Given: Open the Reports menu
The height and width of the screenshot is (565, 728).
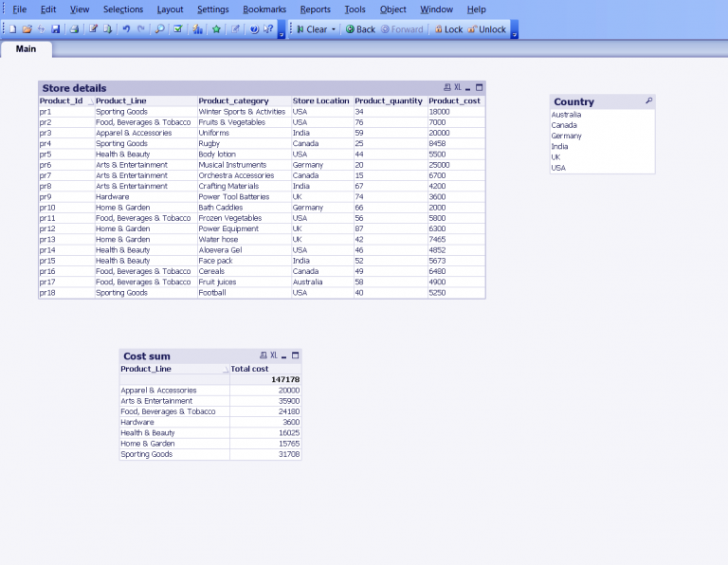Looking at the screenshot, I should point(316,9).
